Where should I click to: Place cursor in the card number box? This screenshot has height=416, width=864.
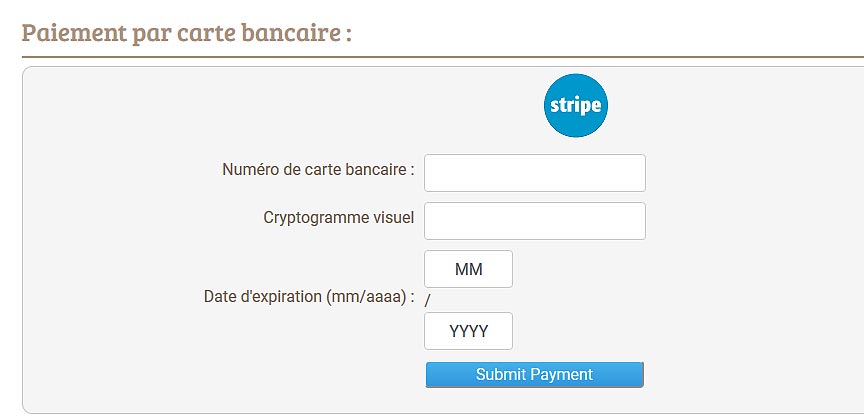(535, 172)
